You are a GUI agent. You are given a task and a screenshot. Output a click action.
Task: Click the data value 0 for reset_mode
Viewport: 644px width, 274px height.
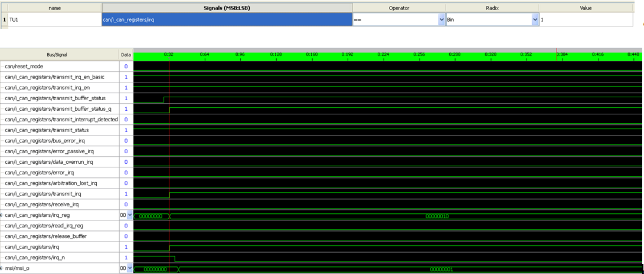click(126, 66)
